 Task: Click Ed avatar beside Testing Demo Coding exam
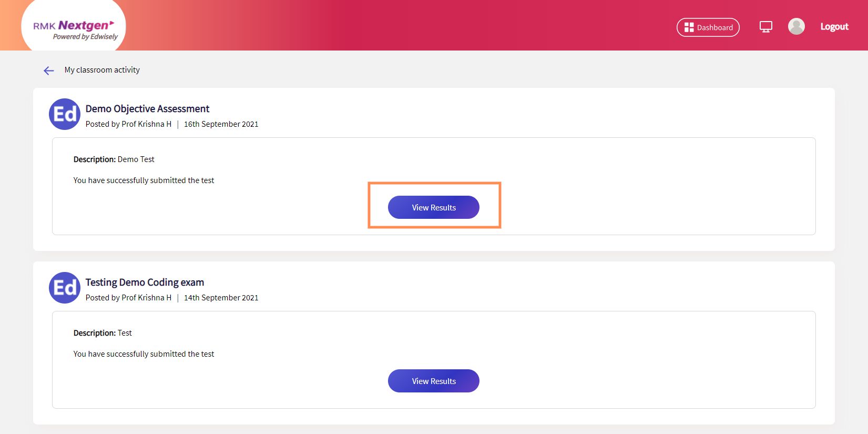65,288
